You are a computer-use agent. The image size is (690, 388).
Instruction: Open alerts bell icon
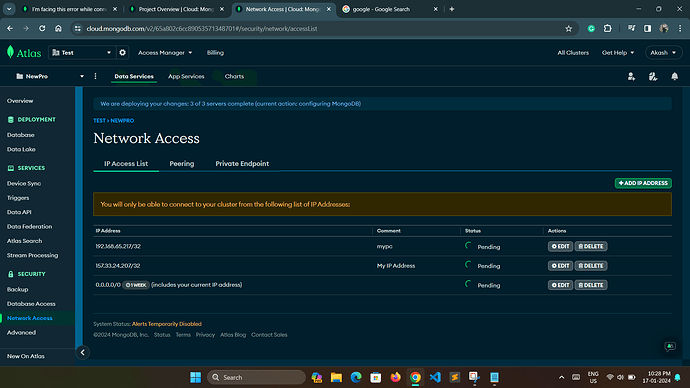point(674,77)
